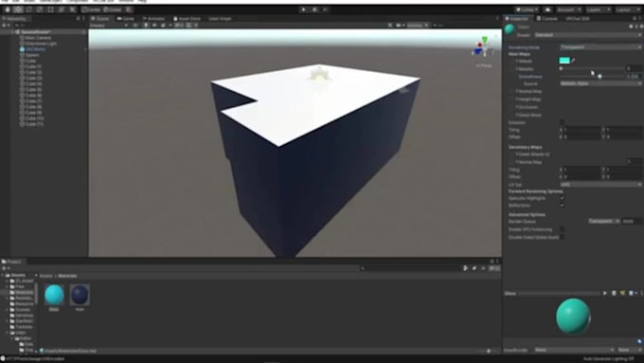
Task: Click the scene orientation gizmo
Action: 484,48
